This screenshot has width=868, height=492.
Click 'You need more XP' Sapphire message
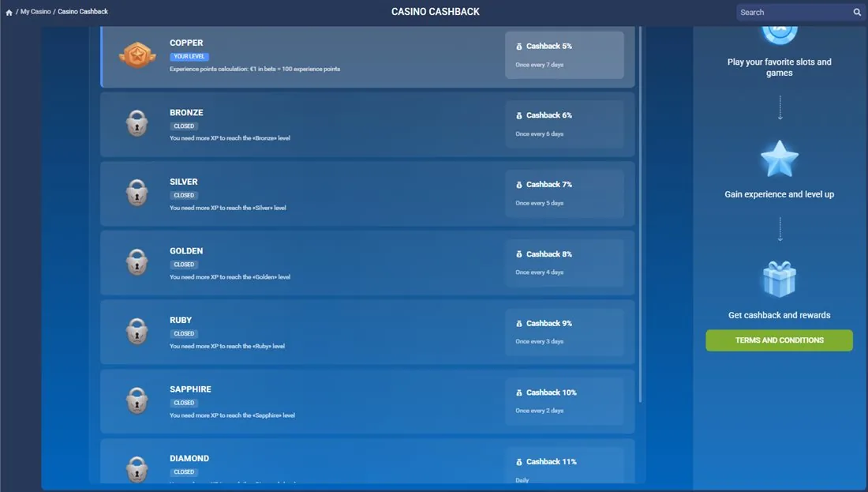click(232, 415)
